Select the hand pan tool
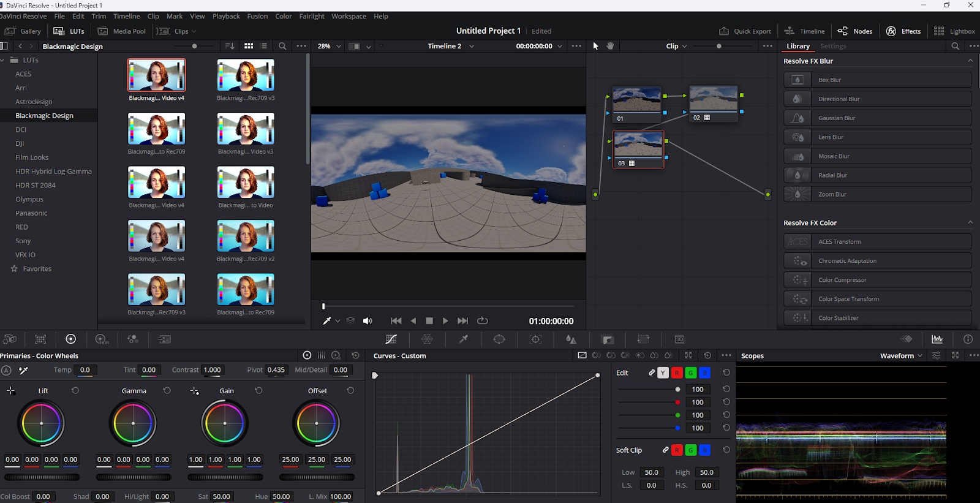This screenshot has width=980, height=503. 610,46
